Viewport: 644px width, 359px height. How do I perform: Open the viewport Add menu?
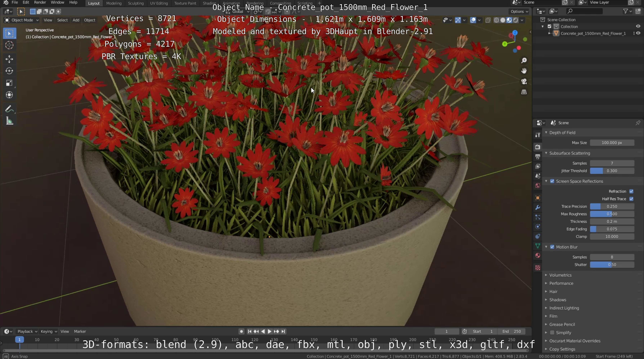[x=76, y=20]
